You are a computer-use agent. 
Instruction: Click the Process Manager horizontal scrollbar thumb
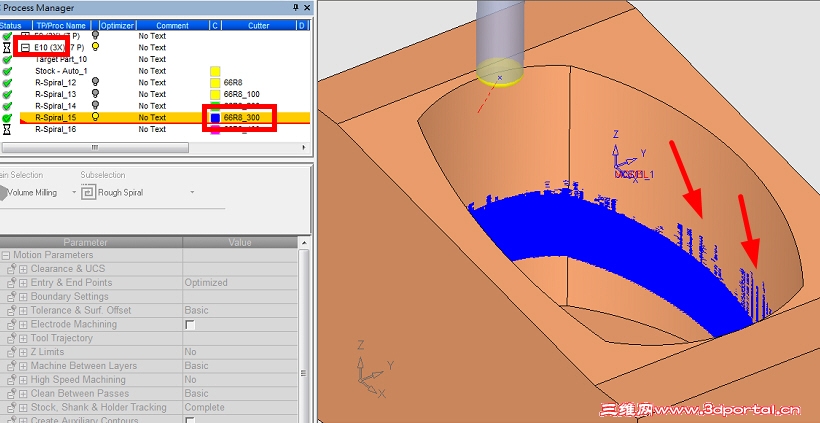click(x=95, y=148)
